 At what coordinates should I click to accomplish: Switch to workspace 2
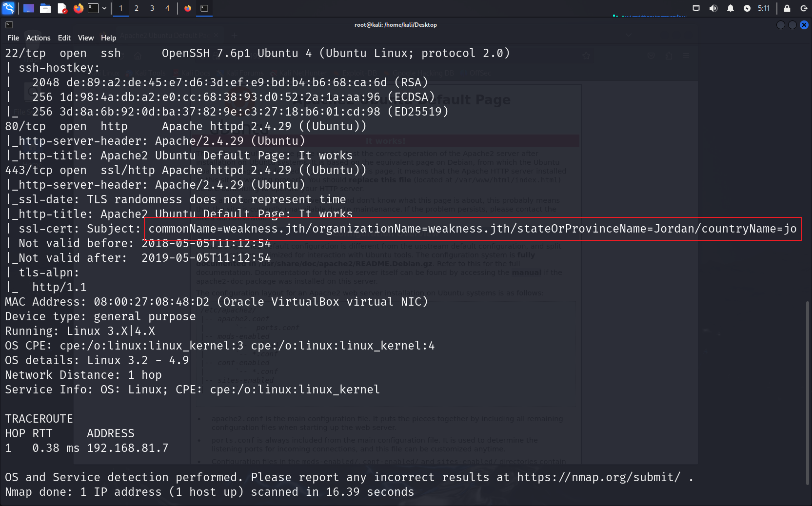point(137,8)
